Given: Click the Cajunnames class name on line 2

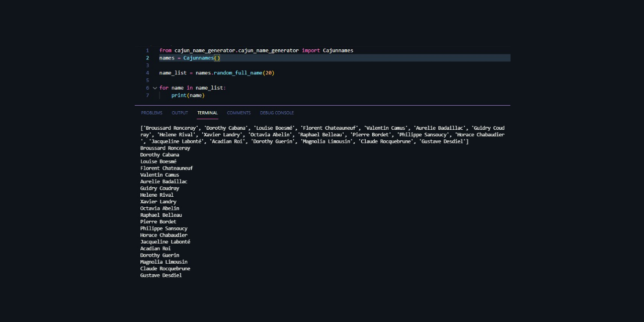Looking at the screenshot, I should pyautogui.click(x=199, y=57).
